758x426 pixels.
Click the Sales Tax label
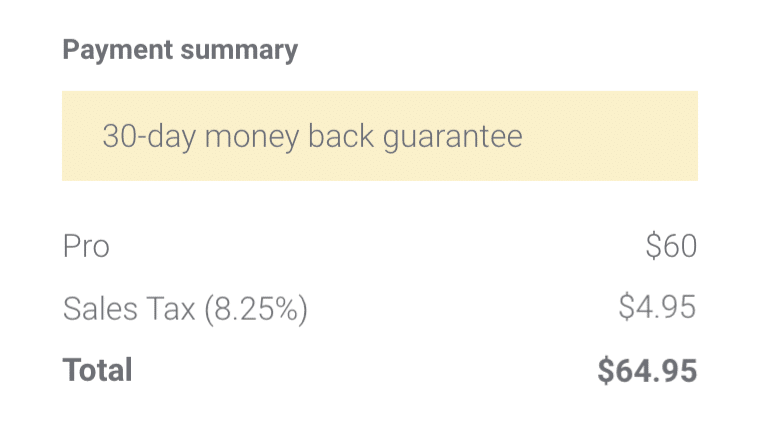129,309
